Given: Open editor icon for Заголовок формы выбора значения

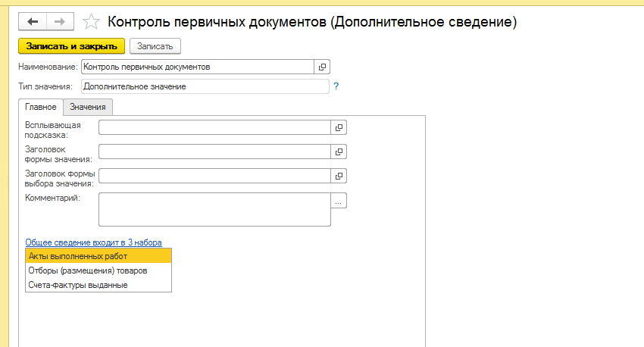Looking at the screenshot, I should [339, 176].
